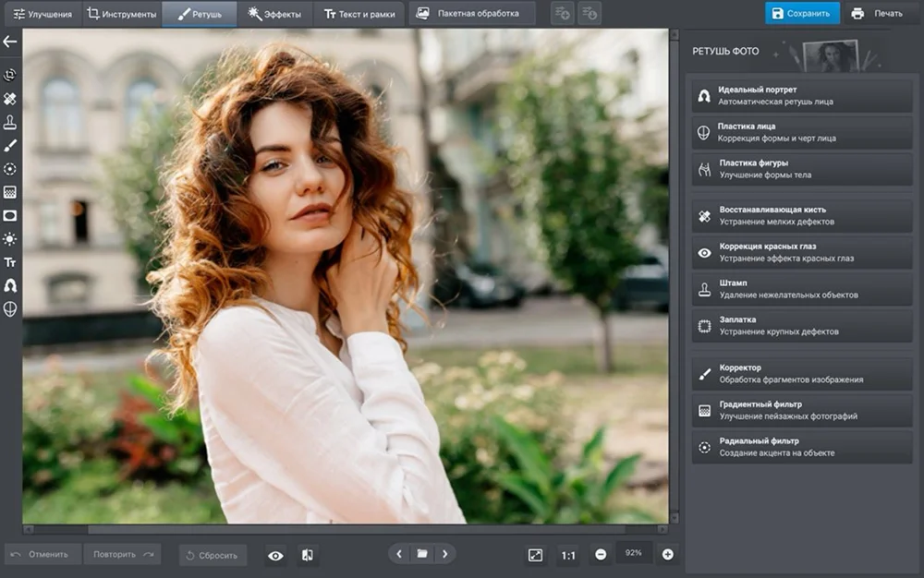
Task: Select the stamp tool in left sidebar
Action: click(10, 122)
